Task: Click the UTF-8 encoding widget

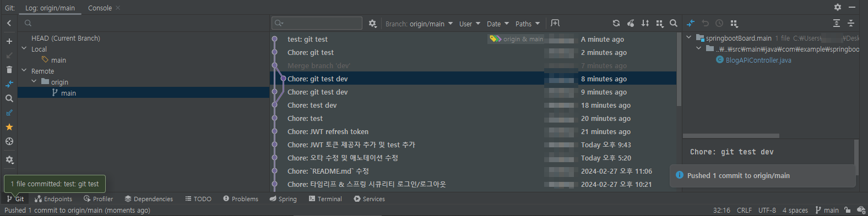Action: click(767, 210)
